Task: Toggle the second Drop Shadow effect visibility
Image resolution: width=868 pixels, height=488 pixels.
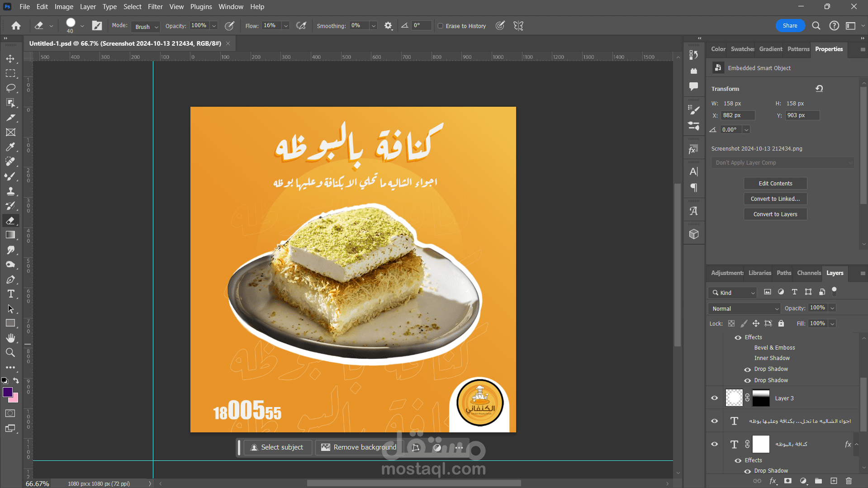Action: [x=748, y=381]
